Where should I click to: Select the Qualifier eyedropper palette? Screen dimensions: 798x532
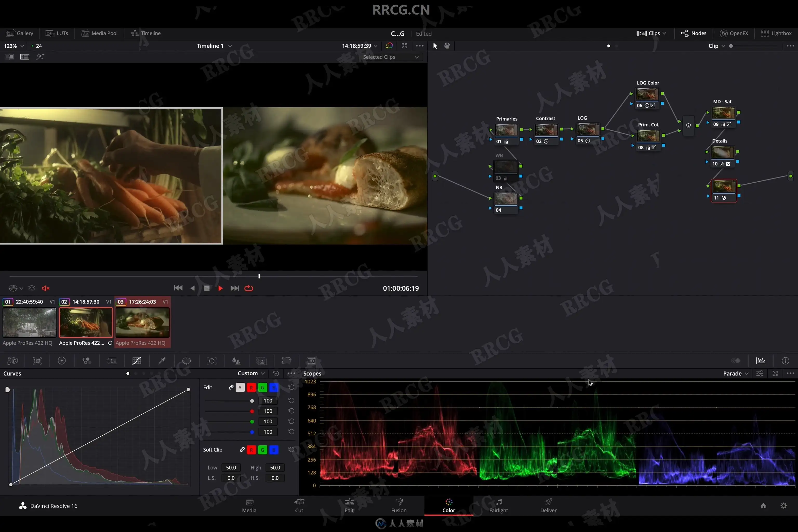pyautogui.click(x=162, y=361)
